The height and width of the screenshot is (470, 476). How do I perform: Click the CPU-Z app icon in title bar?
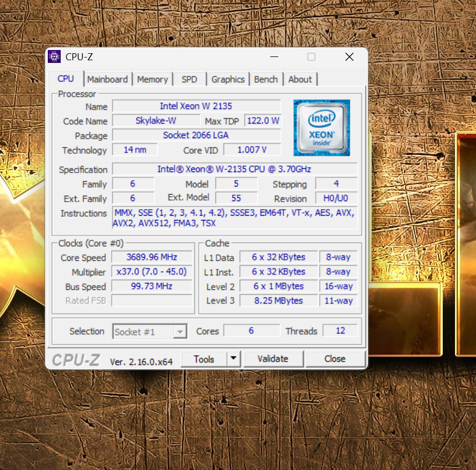click(x=54, y=56)
